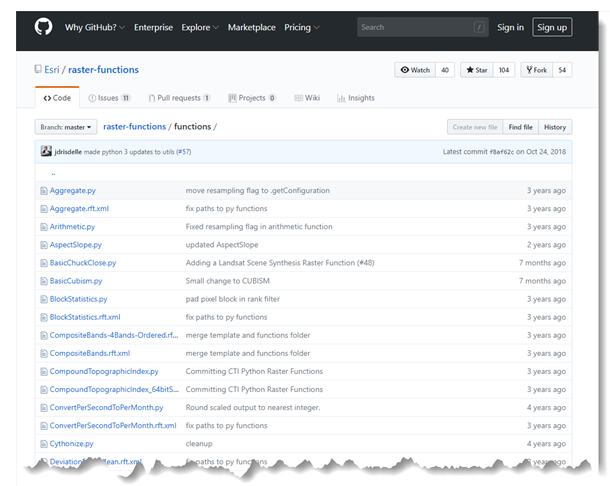The height and width of the screenshot is (486, 610).
Task: Expand the Explore dropdown menu
Action: point(200,27)
